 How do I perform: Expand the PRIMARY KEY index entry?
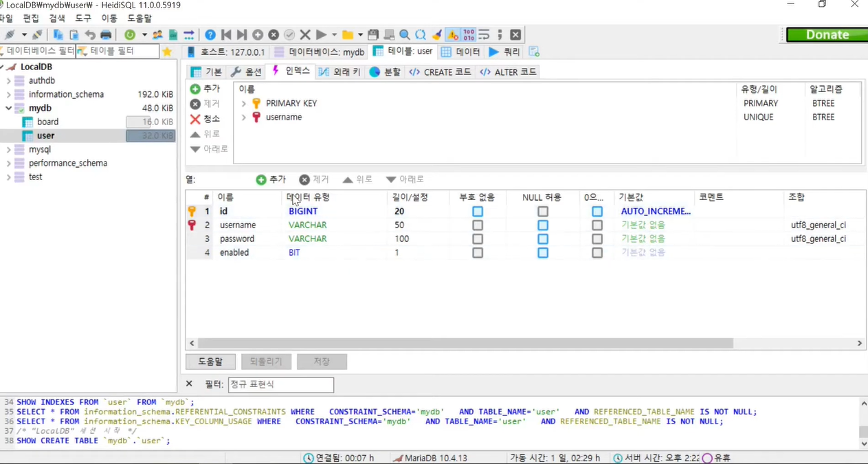pos(243,103)
